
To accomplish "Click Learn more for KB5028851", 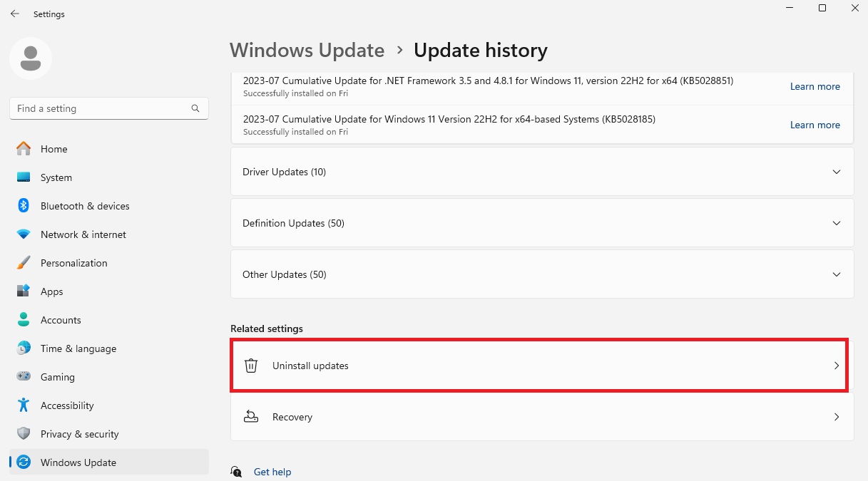I will tap(815, 86).
